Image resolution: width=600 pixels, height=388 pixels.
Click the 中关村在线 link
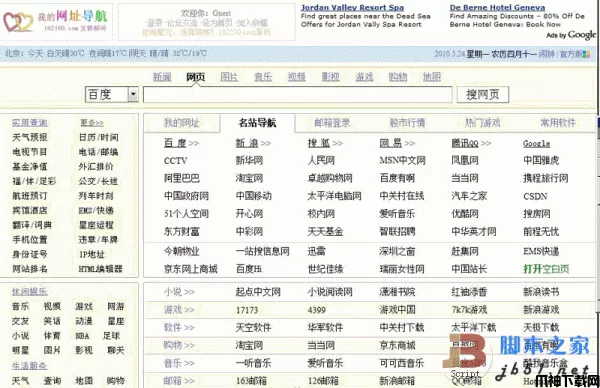pyautogui.click(x=402, y=196)
